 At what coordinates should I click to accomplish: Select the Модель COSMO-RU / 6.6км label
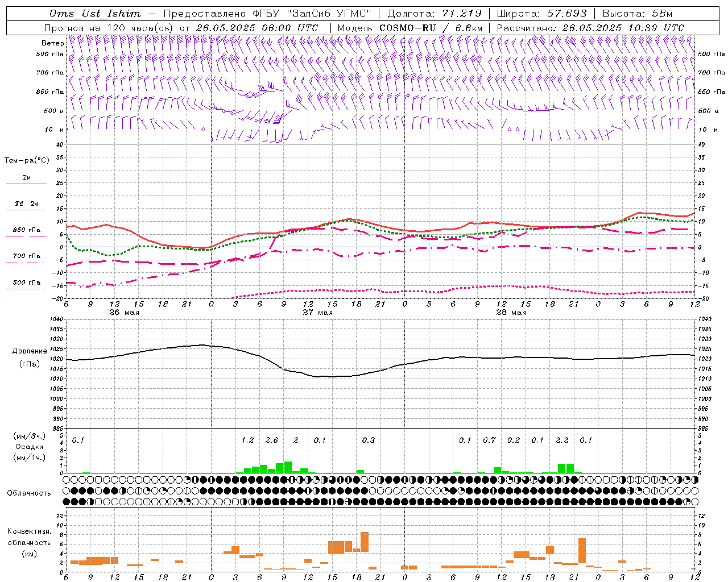[x=410, y=28]
